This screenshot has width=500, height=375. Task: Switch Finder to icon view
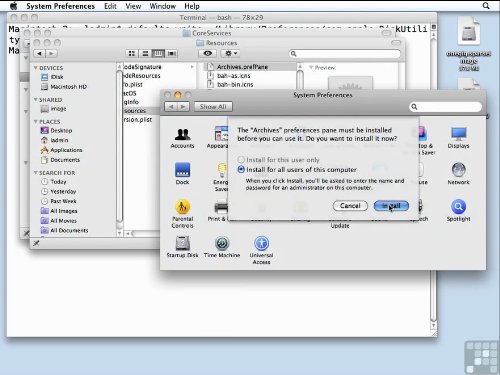(132, 53)
